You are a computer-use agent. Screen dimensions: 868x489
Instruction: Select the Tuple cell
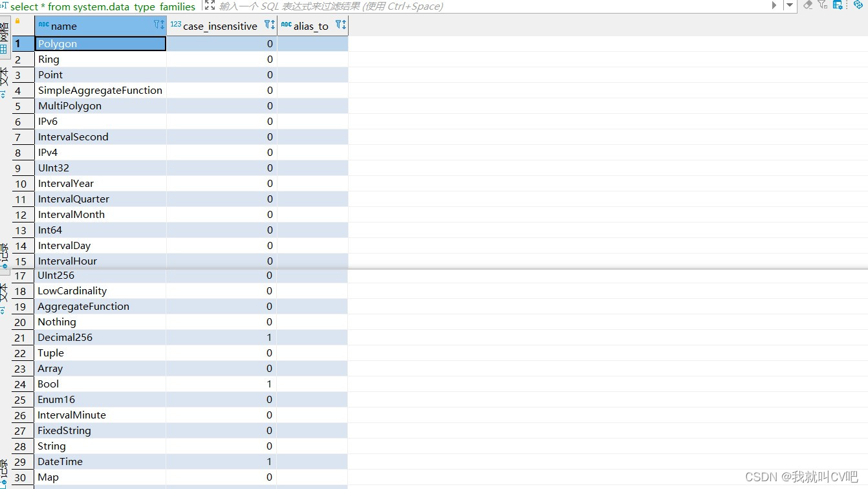point(101,353)
